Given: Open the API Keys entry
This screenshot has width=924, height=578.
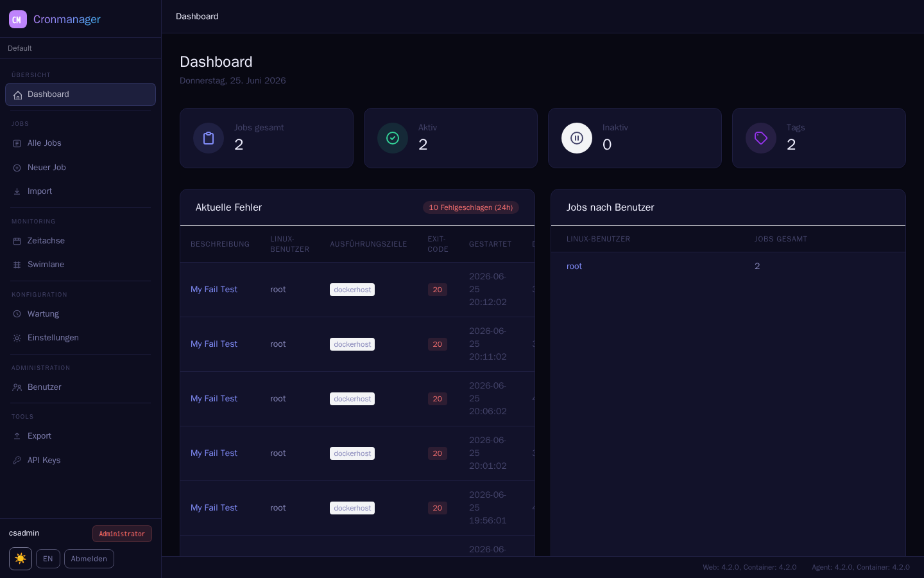Looking at the screenshot, I should pyautogui.click(x=80, y=460).
